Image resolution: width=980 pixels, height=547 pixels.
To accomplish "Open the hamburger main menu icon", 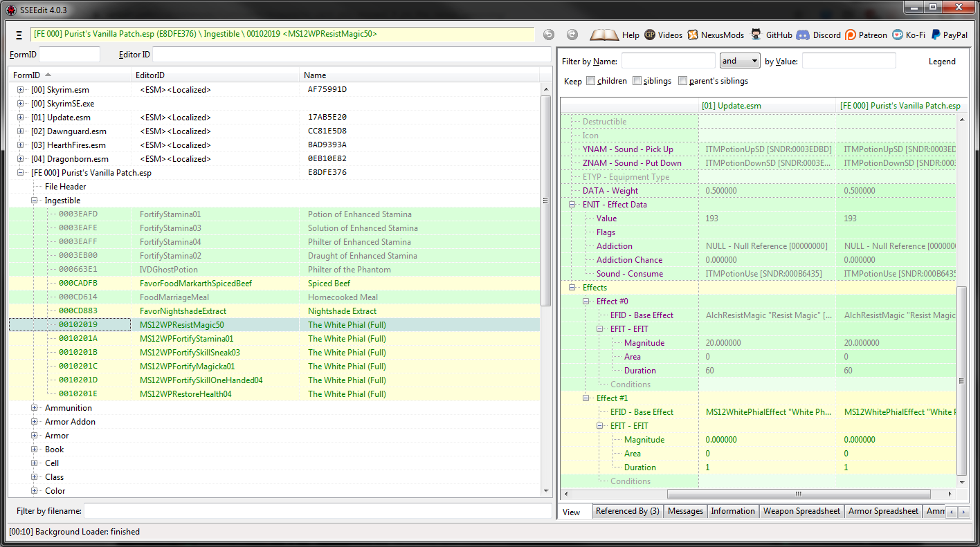I will click(x=19, y=35).
